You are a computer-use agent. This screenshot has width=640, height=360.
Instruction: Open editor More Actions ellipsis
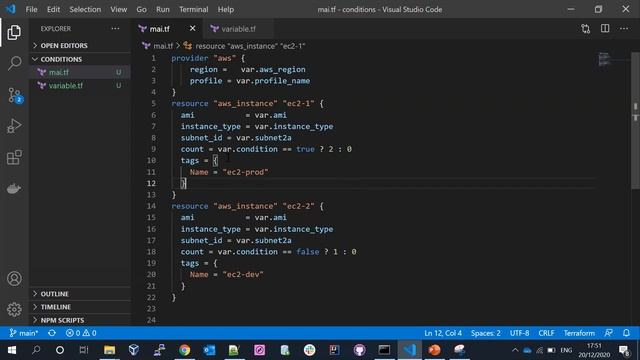pos(624,29)
